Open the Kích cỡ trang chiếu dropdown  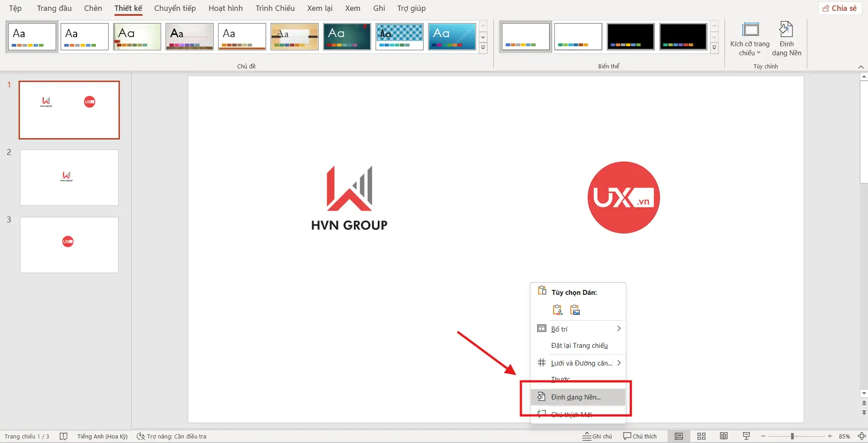click(750, 39)
